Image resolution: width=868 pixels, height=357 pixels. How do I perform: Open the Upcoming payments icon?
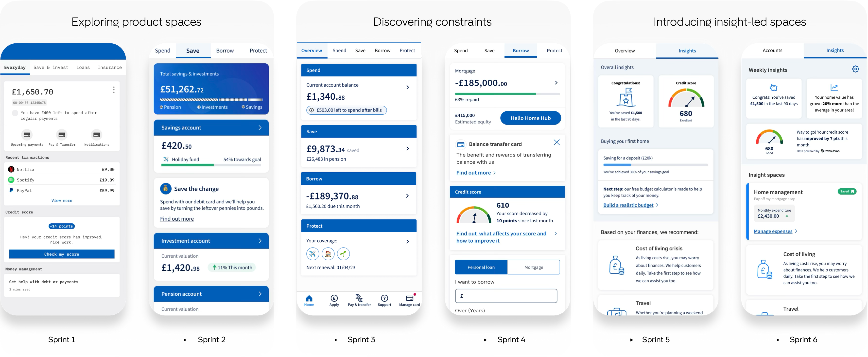(x=27, y=135)
